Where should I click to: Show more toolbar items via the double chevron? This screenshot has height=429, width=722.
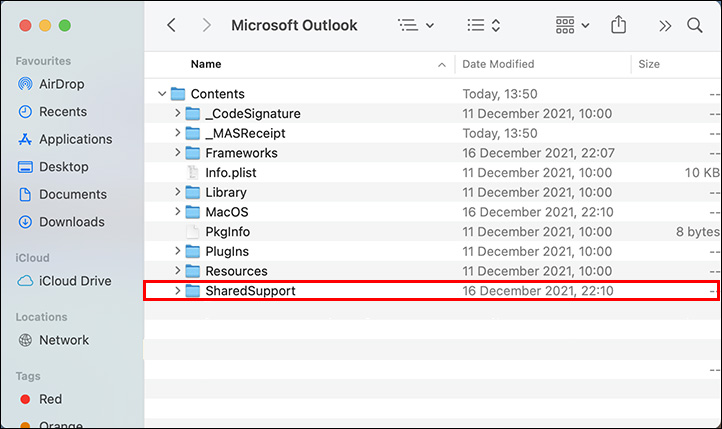tap(665, 25)
